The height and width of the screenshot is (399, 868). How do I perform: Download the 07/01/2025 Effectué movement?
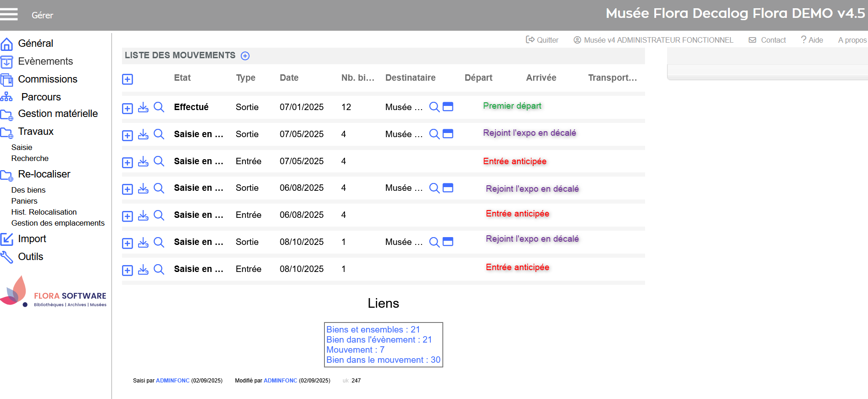coord(143,107)
